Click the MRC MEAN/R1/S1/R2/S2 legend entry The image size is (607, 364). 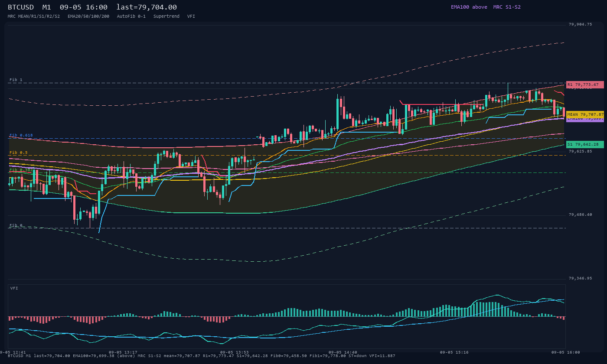(34, 16)
